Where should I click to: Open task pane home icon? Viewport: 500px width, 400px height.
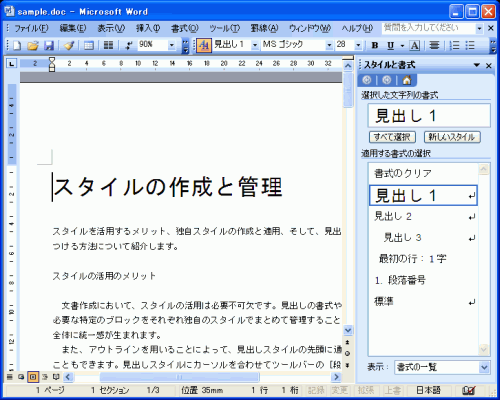(406, 80)
